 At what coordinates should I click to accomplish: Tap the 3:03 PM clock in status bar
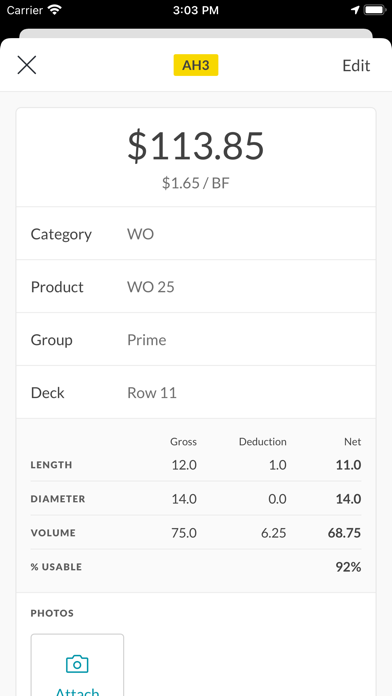coord(196,10)
